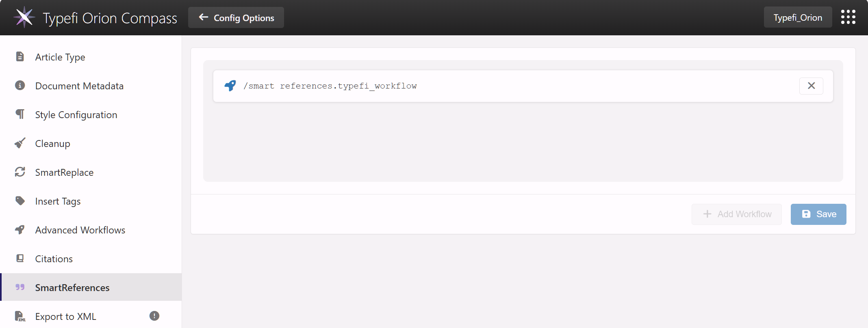The image size is (868, 328).
Task: Save the SmartReferences configuration
Action: (x=818, y=214)
